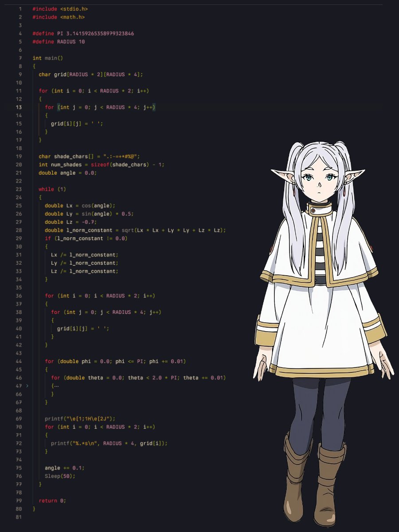Viewport: 399px width, 532px height.
Task: Click "Lx /= l_norm_constant;"
Action: point(85,255)
